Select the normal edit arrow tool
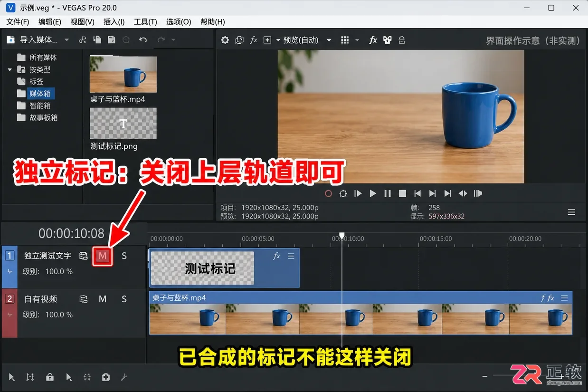 12,377
